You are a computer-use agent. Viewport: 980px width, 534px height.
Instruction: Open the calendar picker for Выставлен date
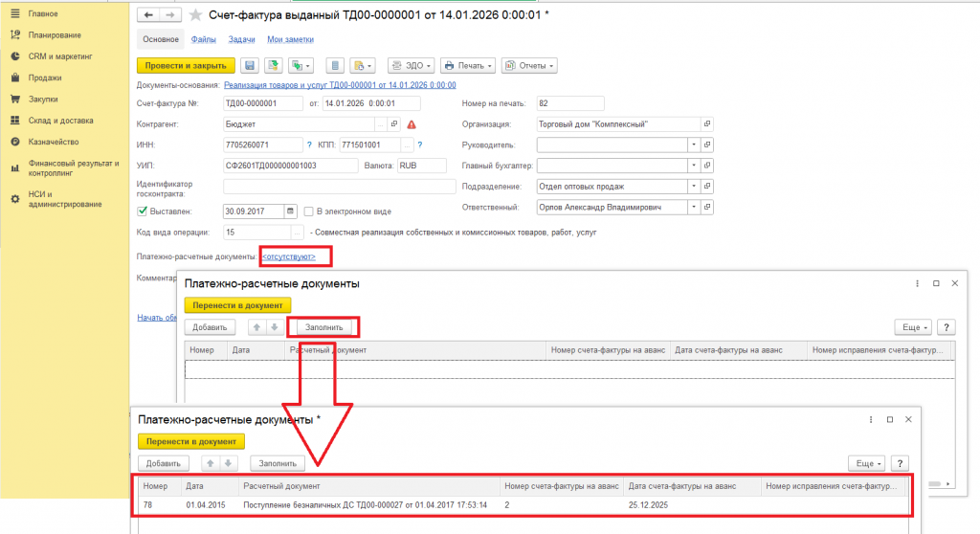tap(290, 211)
